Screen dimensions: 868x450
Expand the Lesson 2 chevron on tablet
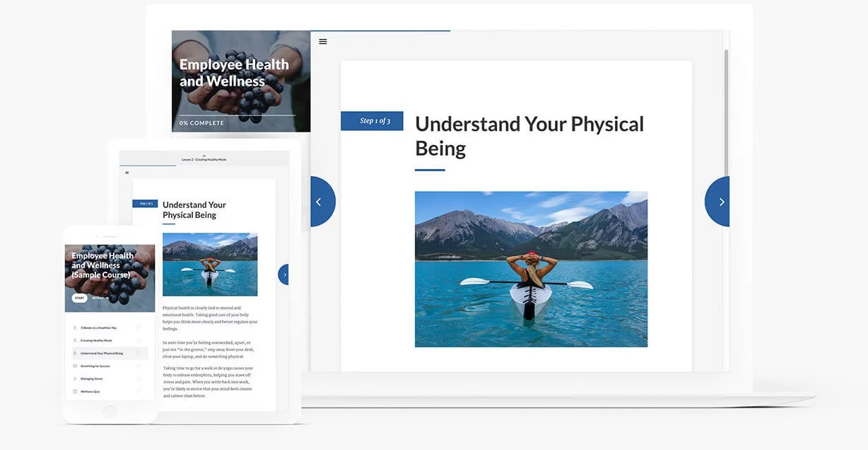point(204,156)
